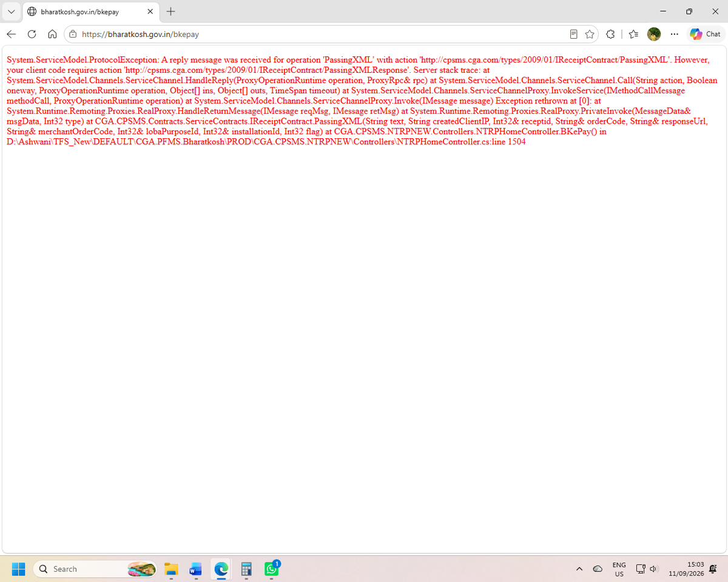Open the Extensions puzzle icon

611,35
